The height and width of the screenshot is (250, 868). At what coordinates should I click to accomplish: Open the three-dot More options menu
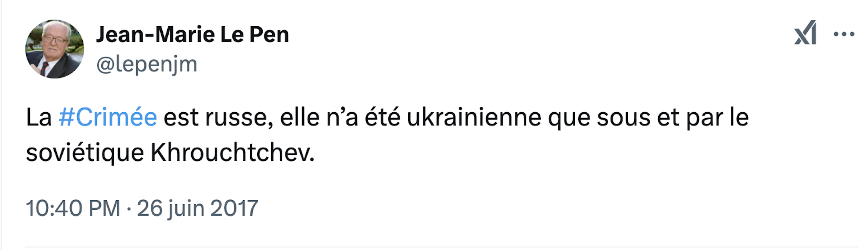pyautogui.click(x=844, y=34)
